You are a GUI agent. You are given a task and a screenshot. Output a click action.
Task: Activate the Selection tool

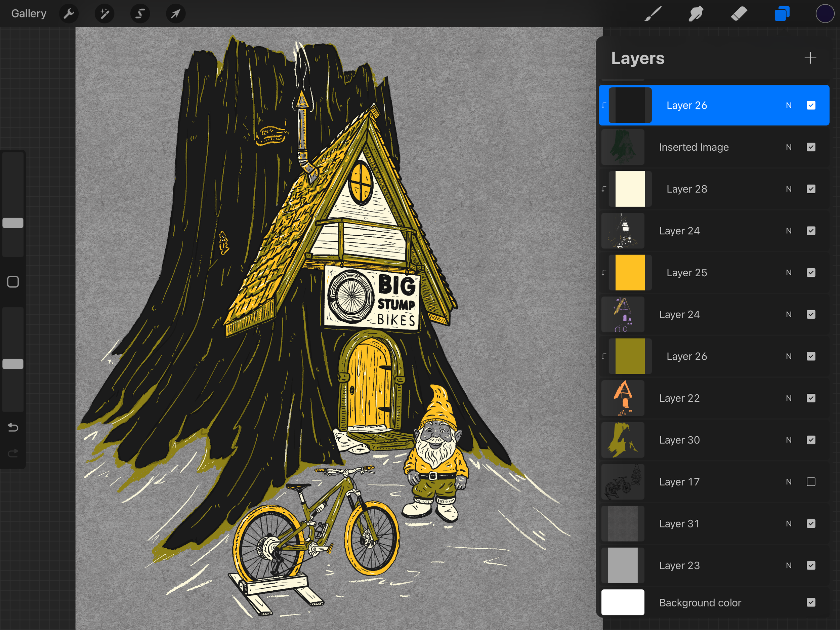(x=140, y=14)
